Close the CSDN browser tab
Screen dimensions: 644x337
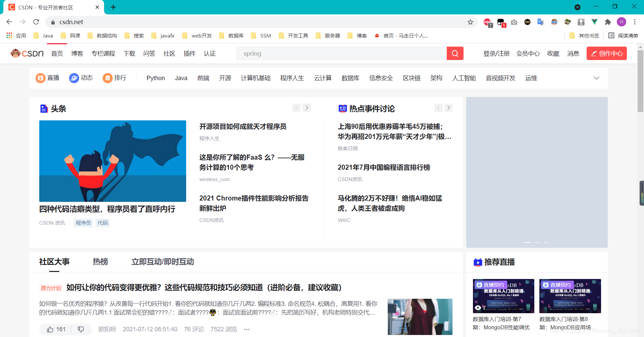97,7
